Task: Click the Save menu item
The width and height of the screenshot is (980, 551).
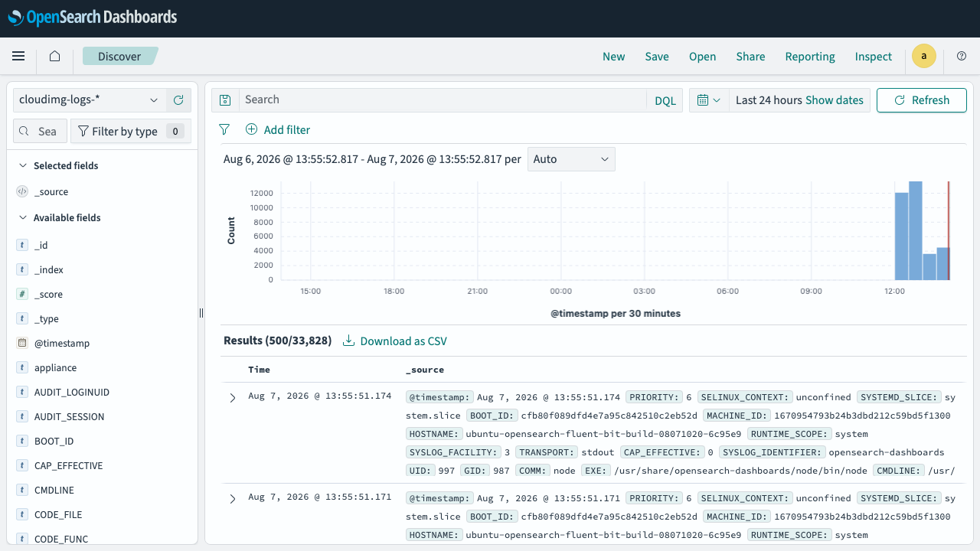Action: point(657,57)
